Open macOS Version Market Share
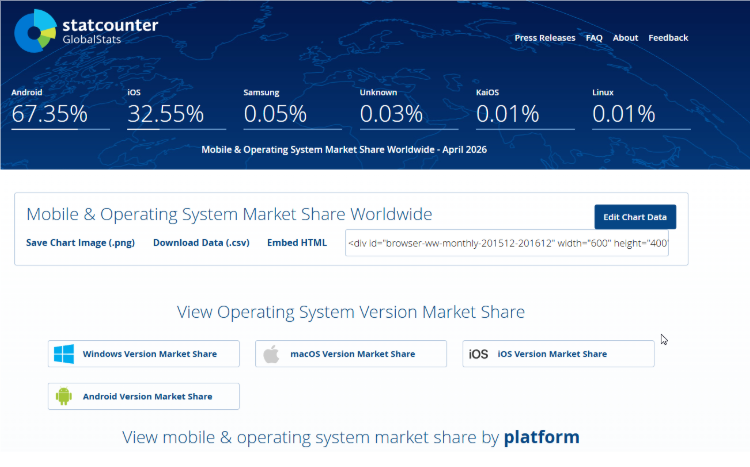Viewport: 750px width, 467px height. [x=351, y=354]
